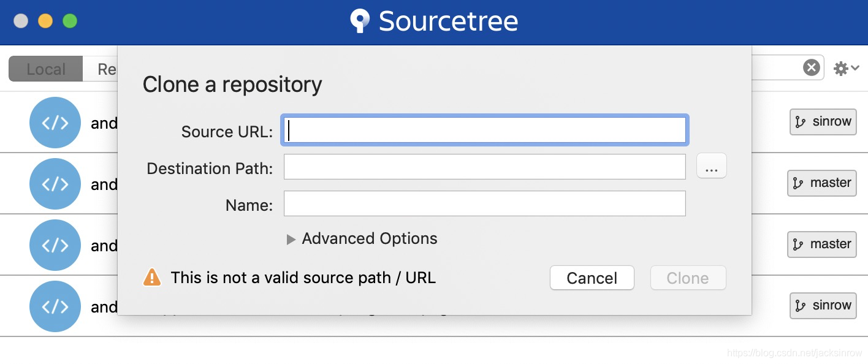The image size is (868, 364).
Task: Click the Source URL input field
Action: pyautogui.click(x=484, y=130)
